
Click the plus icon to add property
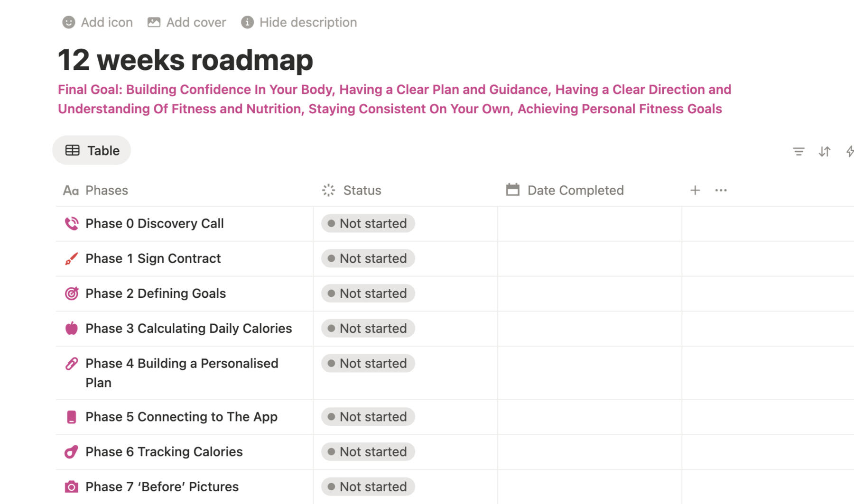[695, 190]
